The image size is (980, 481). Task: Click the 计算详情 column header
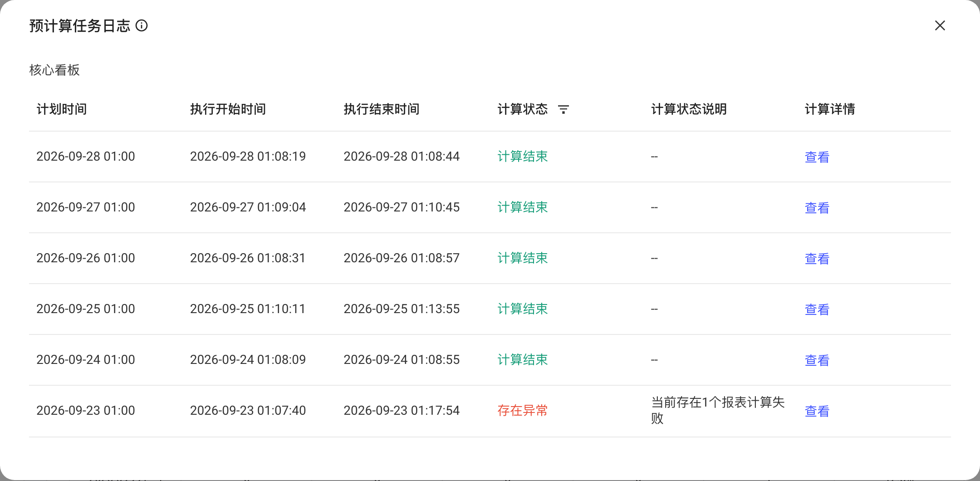pyautogui.click(x=830, y=109)
